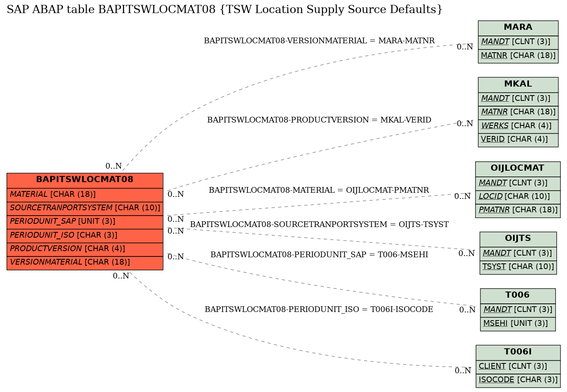The image size is (567, 392).
Task: Open the OIJLOCMAT table header
Action: point(518,169)
